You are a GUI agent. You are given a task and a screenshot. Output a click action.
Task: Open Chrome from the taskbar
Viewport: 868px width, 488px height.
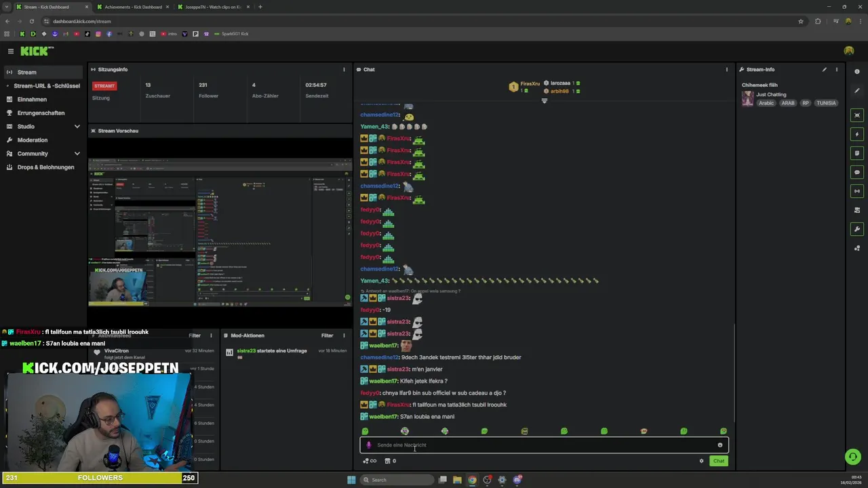point(472,480)
